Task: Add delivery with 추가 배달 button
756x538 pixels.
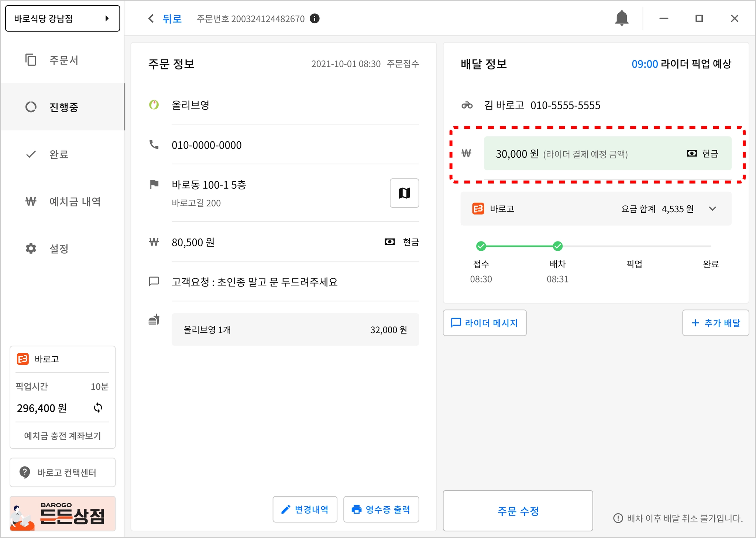Action: click(x=715, y=323)
